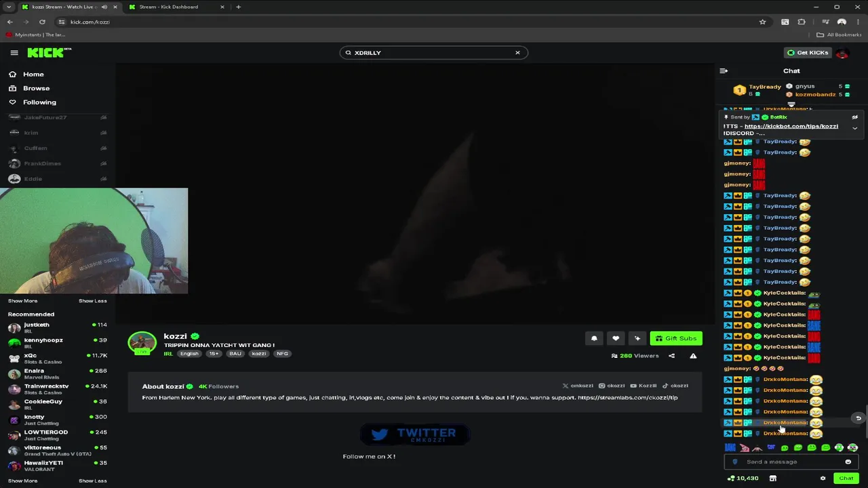The image size is (868, 488).
Task: Click the KICK logo
Action: coord(49,53)
